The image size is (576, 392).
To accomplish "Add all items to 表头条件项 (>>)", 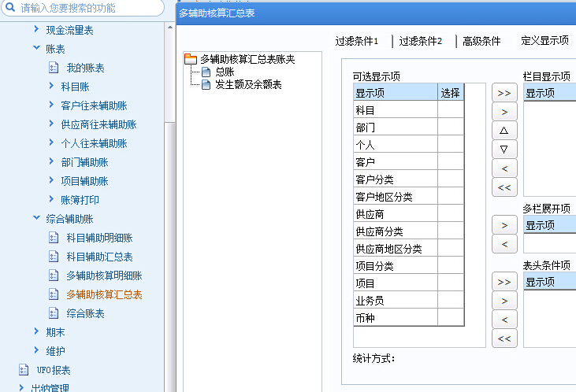I will 504,282.
